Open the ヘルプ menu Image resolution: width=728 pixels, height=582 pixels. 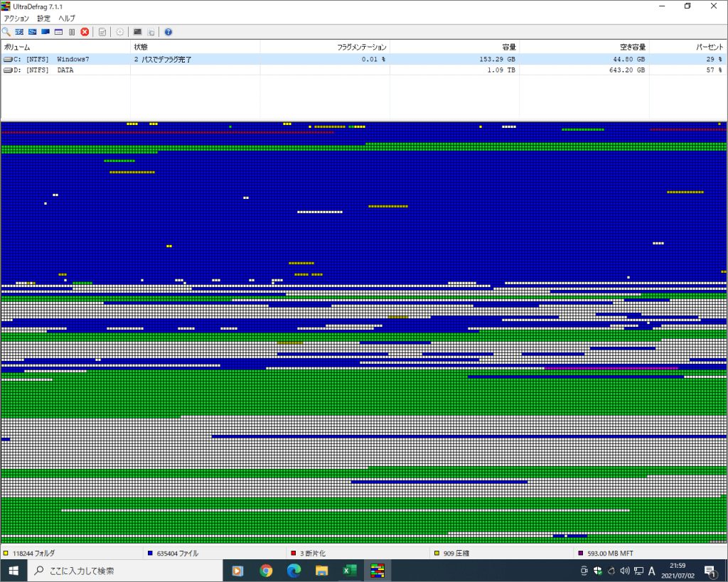pos(66,18)
